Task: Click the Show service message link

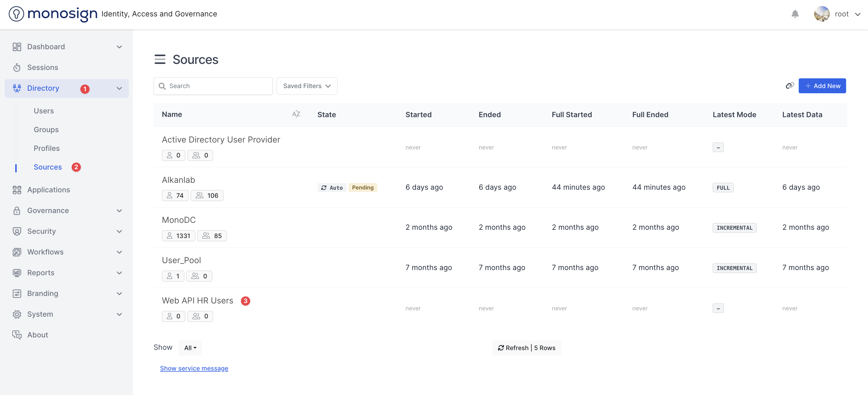Action: click(x=194, y=368)
